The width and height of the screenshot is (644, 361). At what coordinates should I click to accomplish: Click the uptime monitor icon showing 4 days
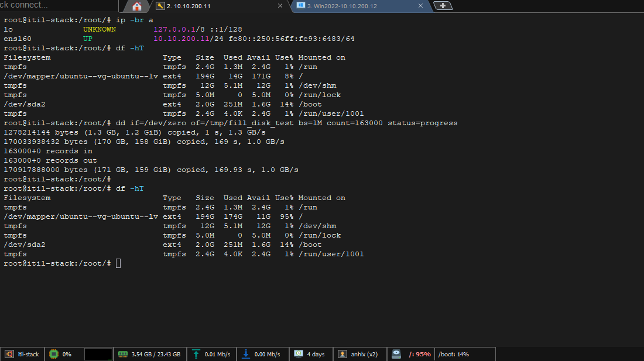(299, 354)
